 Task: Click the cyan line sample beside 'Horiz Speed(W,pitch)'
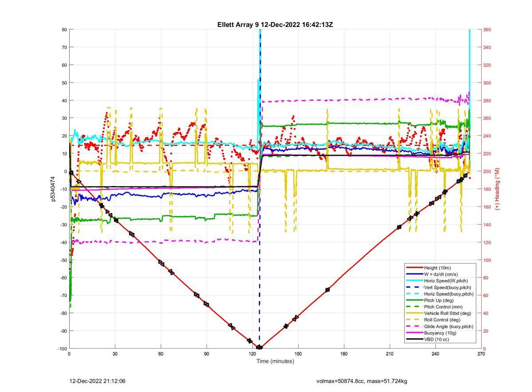[415, 281]
